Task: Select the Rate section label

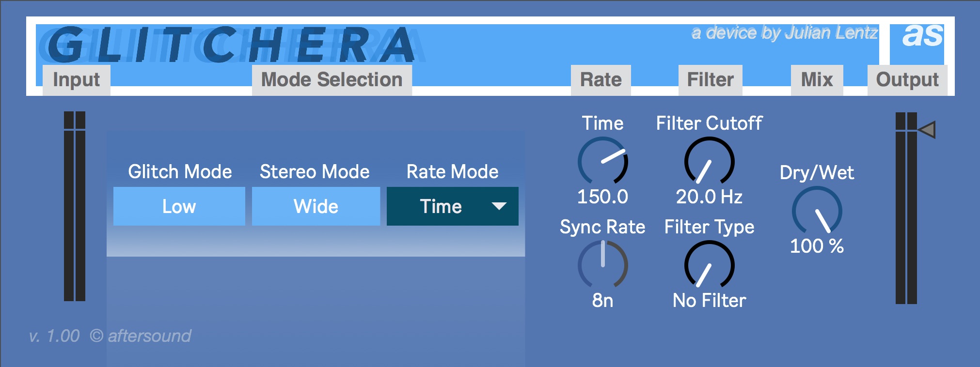Action: point(601,79)
